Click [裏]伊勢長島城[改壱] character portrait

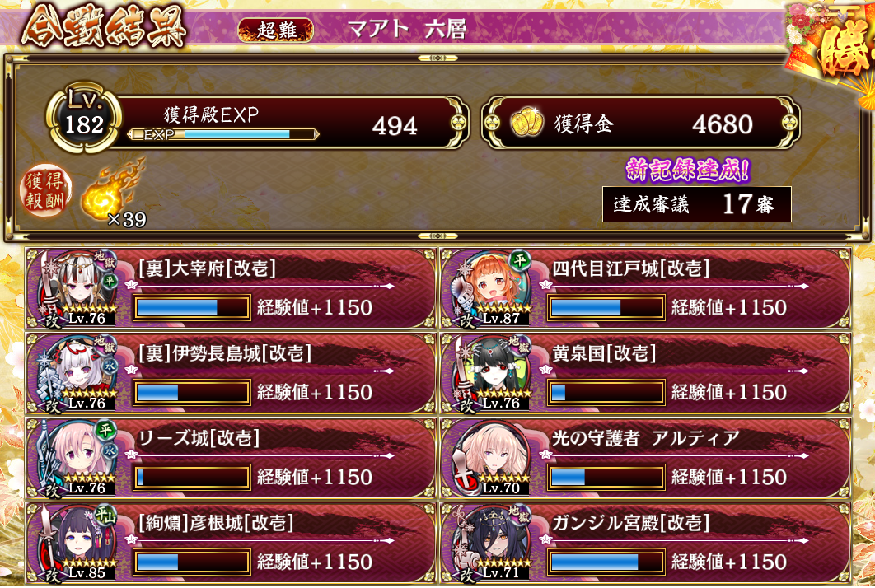(x=77, y=373)
